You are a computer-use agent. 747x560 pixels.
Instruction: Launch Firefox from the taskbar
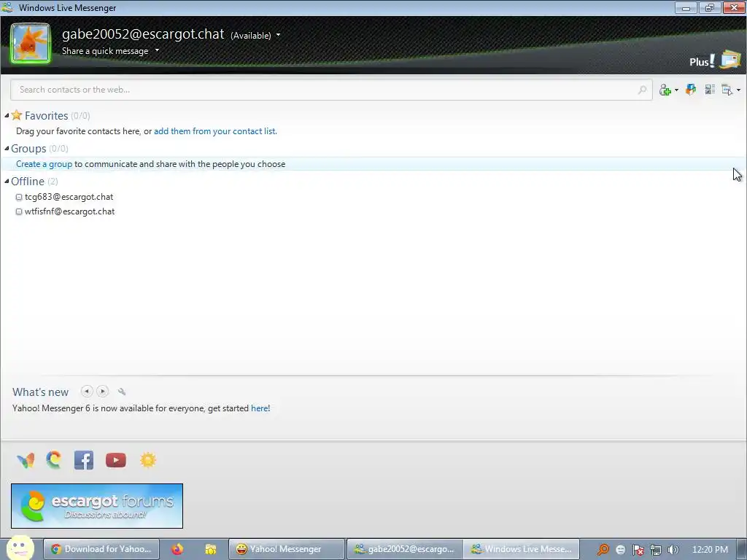coord(177,549)
